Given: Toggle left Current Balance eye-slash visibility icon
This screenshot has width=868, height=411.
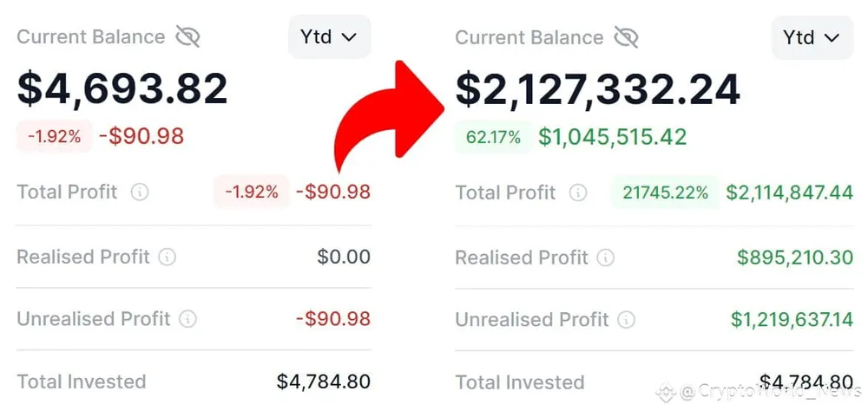Looking at the screenshot, I should (187, 36).
